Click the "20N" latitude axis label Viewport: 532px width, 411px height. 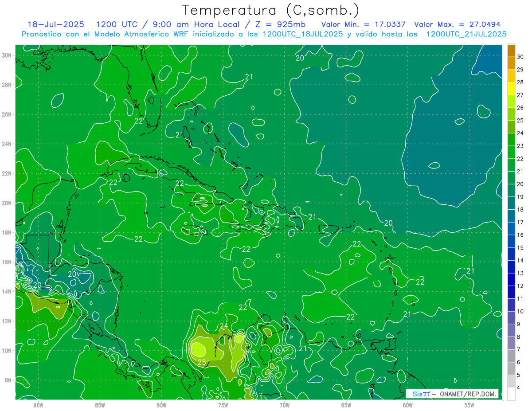point(7,203)
